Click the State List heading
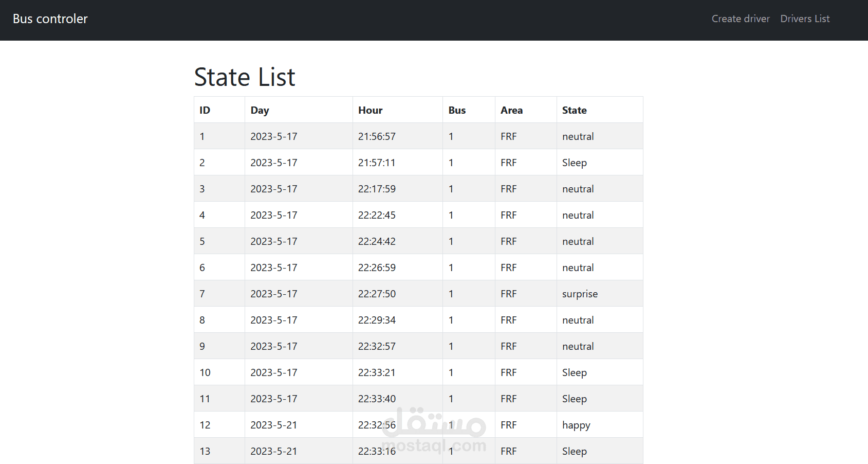Screen dimensions: 868x464 pyautogui.click(x=245, y=77)
